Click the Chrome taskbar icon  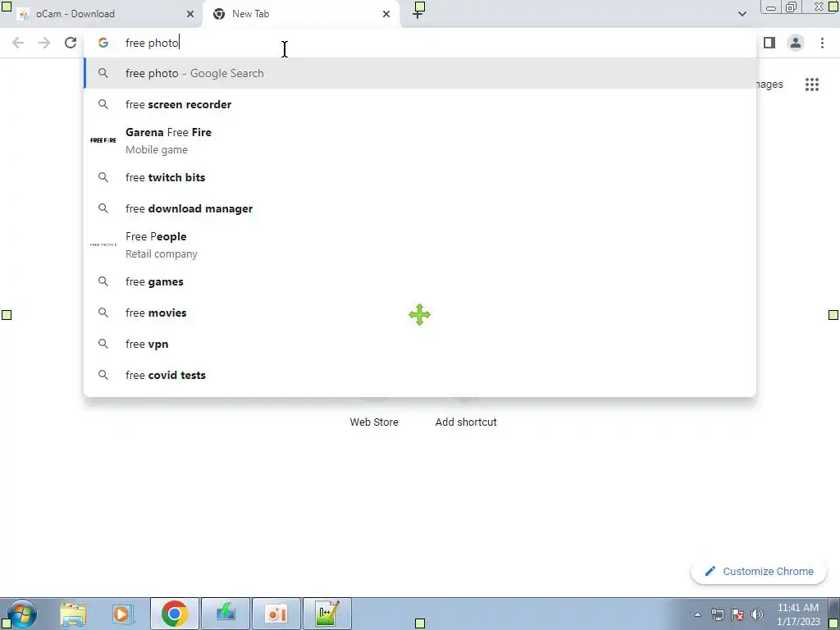click(174, 614)
